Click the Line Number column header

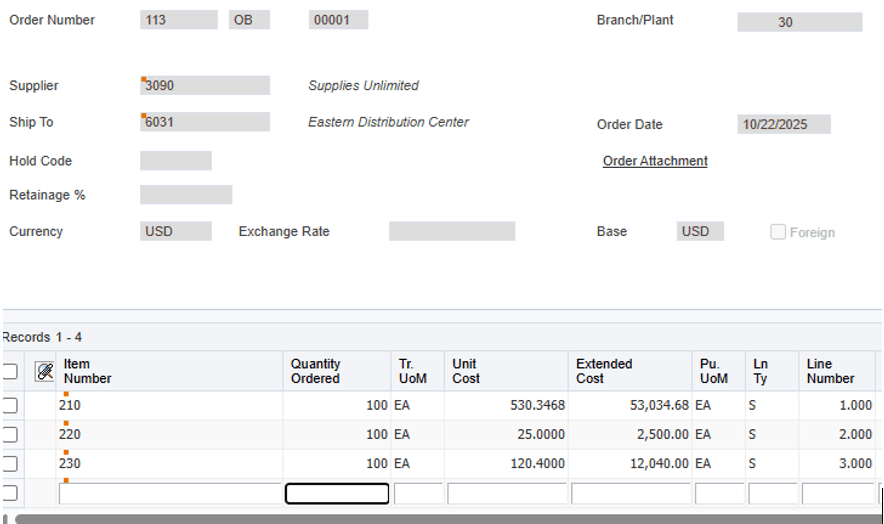[x=837, y=371]
